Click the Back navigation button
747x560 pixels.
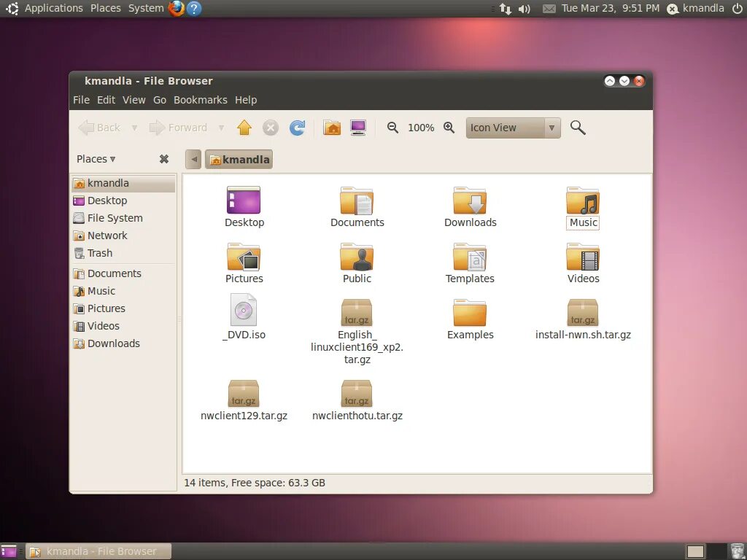pos(100,128)
